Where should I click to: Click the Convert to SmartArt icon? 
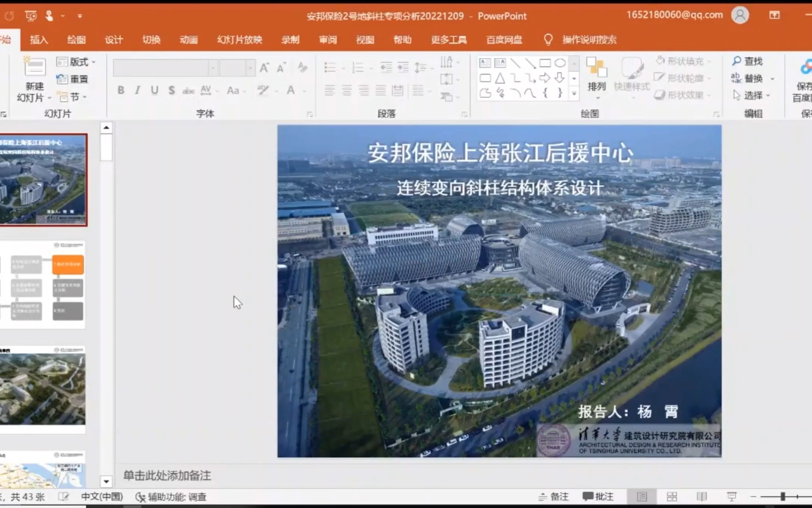tap(447, 97)
